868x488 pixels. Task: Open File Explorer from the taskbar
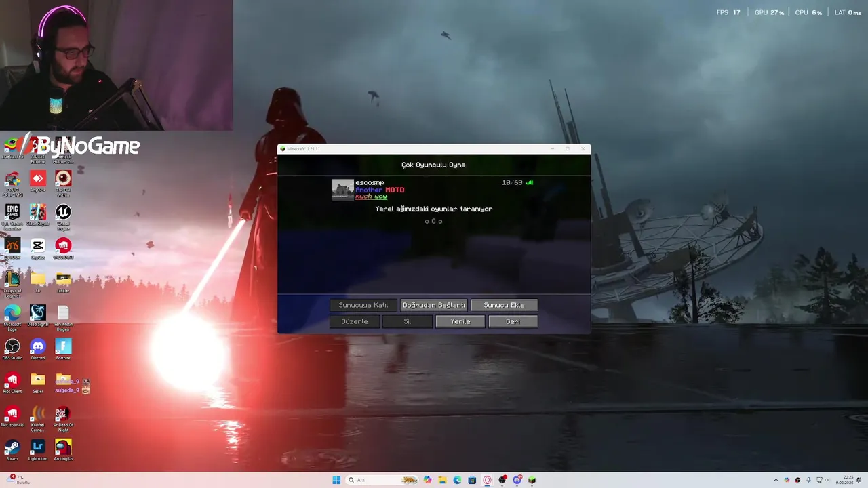coord(442,480)
